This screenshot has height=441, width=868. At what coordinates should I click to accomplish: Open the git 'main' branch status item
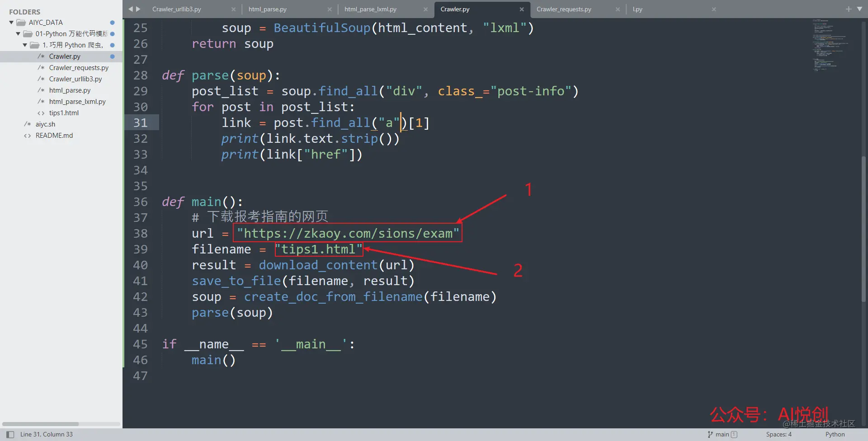[x=722, y=435]
